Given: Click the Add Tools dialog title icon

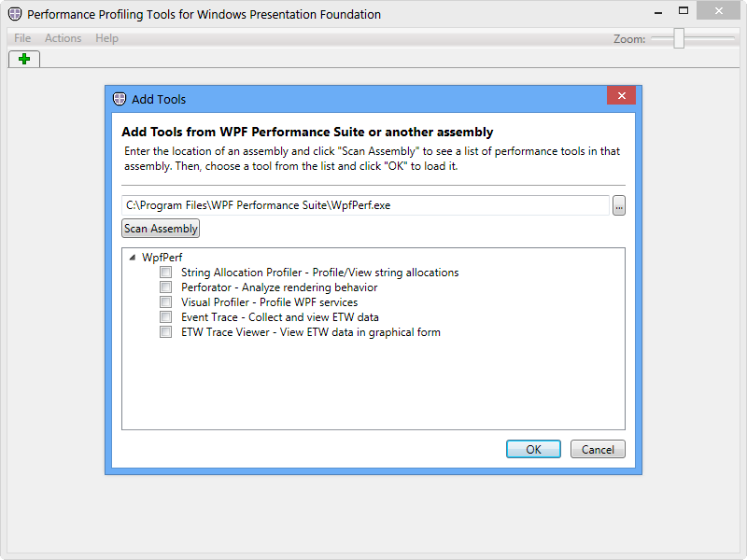Looking at the screenshot, I should coord(120,99).
